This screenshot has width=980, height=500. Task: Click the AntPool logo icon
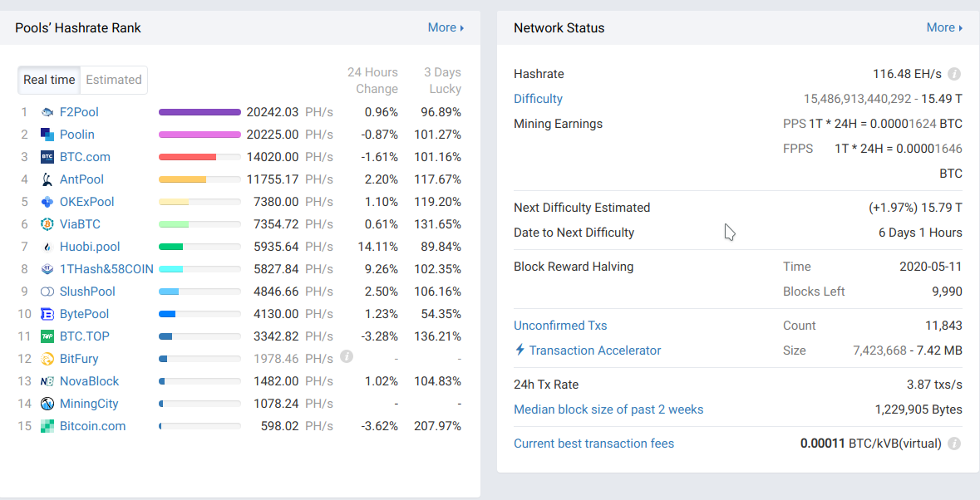47,179
